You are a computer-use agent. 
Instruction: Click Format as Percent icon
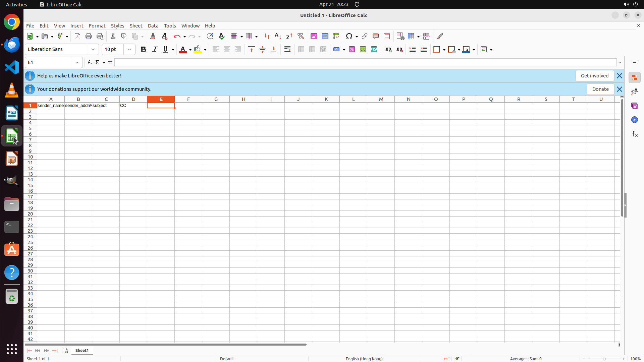pos(352,49)
